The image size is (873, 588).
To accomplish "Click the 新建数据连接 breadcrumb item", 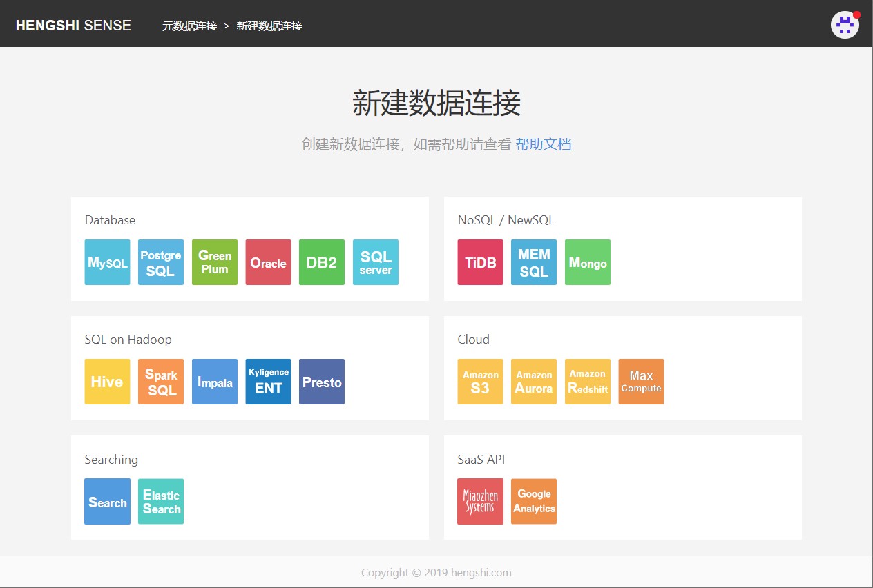I will pos(269,26).
